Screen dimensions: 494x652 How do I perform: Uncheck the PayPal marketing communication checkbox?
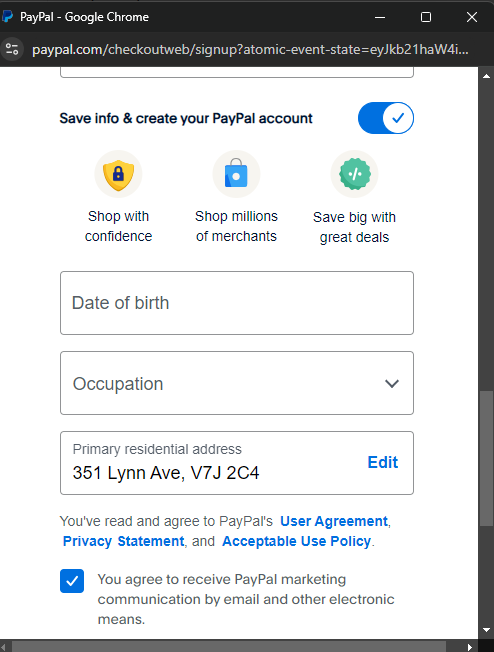[72, 581]
